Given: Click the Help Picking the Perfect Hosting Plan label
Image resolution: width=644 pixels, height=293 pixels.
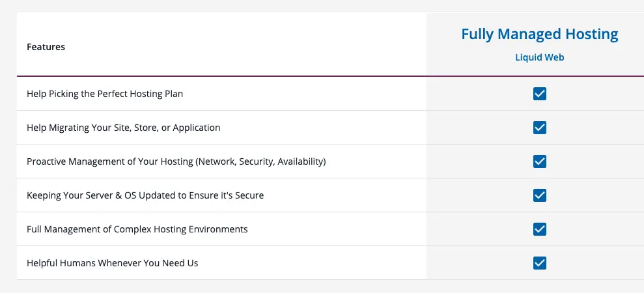Looking at the screenshot, I should (x=105, y=94).
